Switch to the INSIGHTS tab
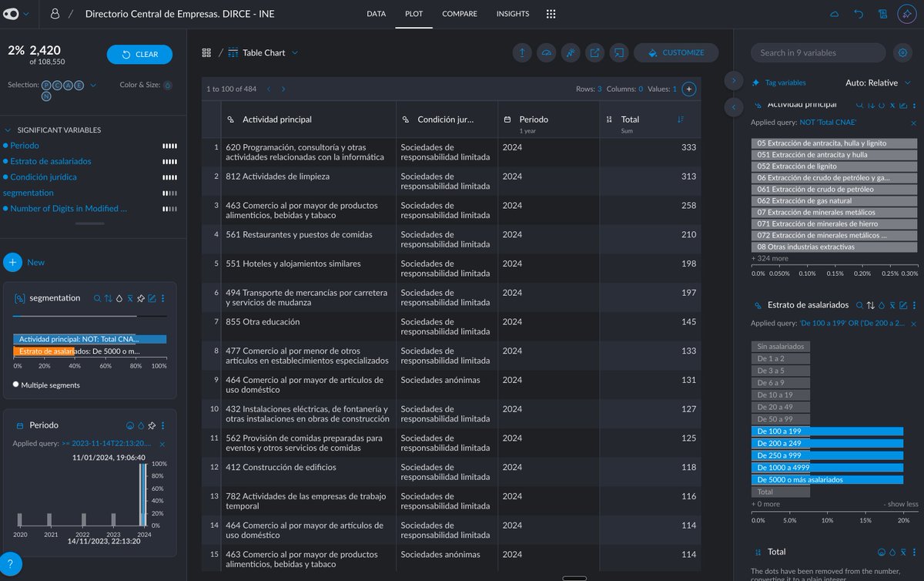 (x=513, y=14)
